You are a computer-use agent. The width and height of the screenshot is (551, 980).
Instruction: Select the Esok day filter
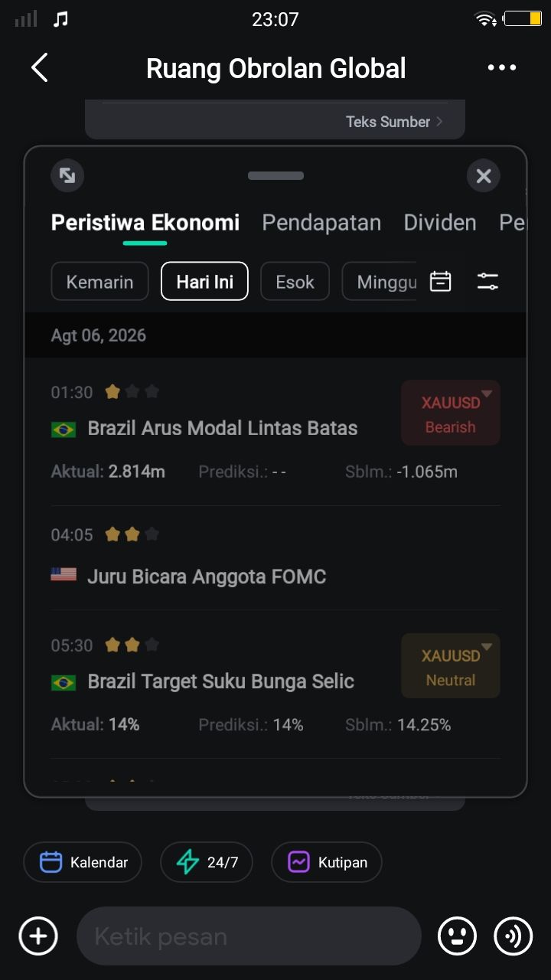click(295, 282)
